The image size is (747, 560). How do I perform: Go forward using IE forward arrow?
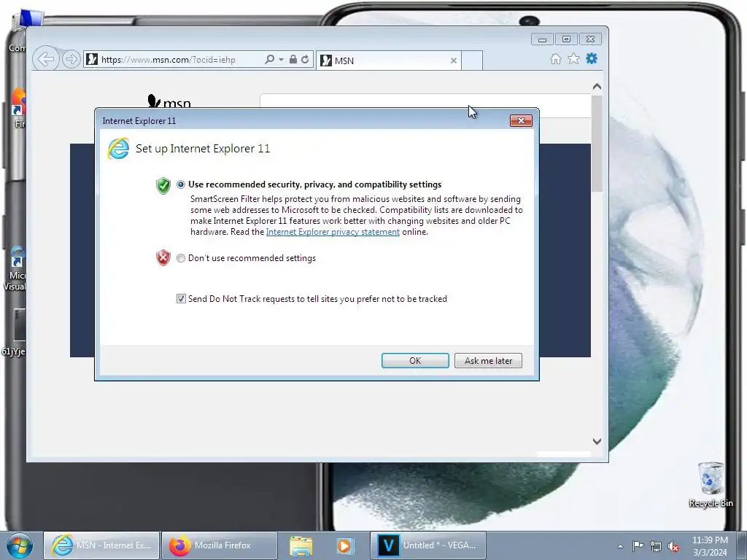coord(71,60)
